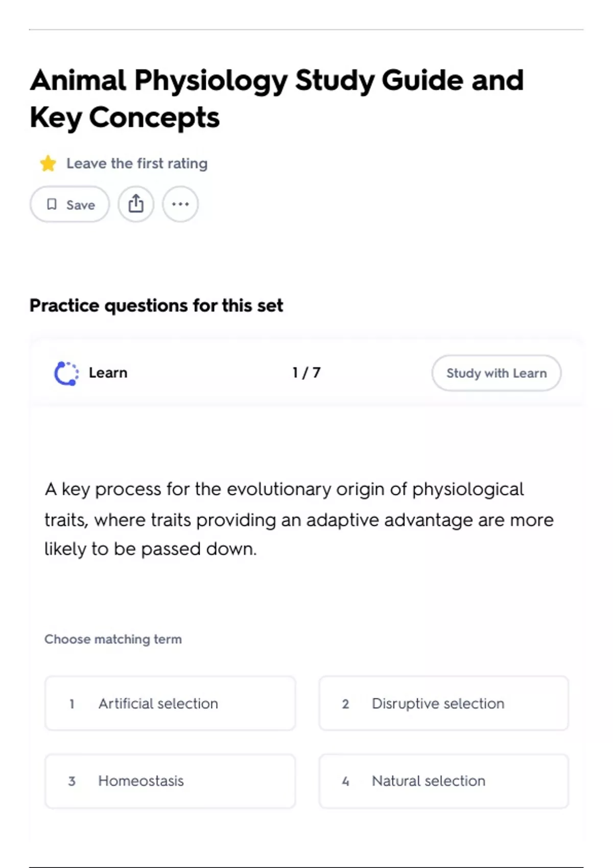Image resolution: width=613 pixels, height=868 pixels.
Task: Click the share icon button
Action: (136, 204)
